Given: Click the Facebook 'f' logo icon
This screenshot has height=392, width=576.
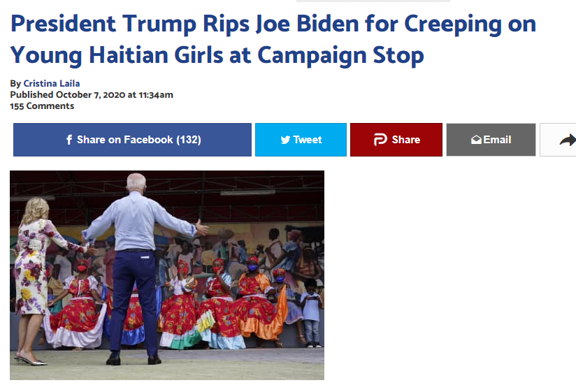Looking at the screenshot, I should click(69, 140).
